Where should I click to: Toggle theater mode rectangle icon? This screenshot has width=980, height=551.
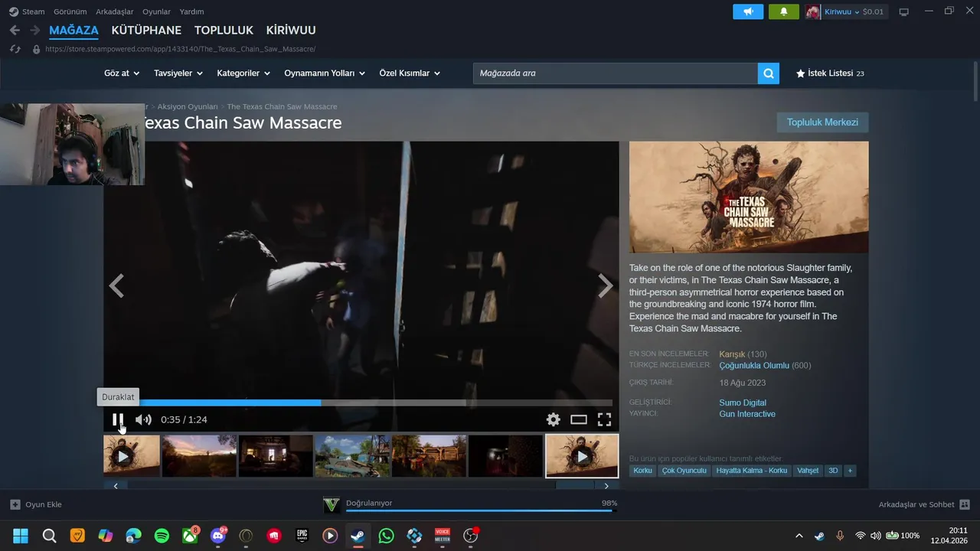pyautogui.click(x=579, y=419)
